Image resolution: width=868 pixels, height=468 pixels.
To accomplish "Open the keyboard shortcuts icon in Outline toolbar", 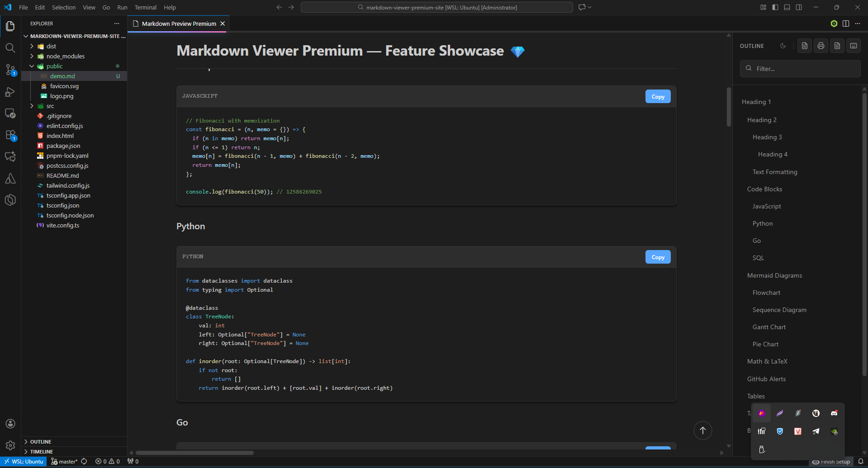I will (854, 46).
